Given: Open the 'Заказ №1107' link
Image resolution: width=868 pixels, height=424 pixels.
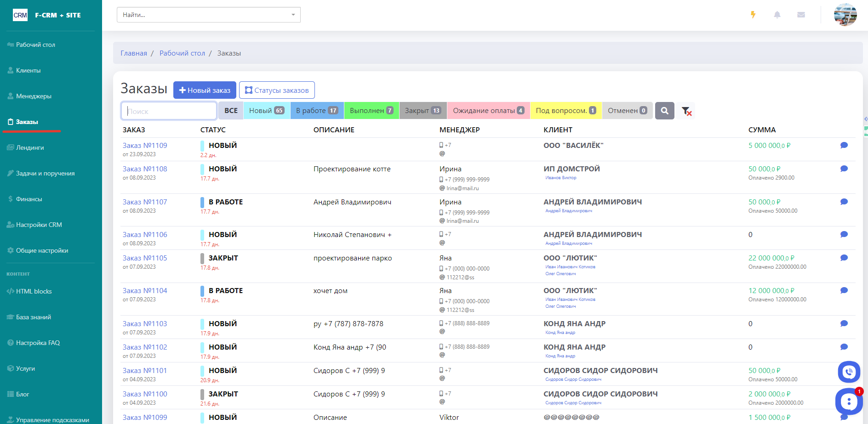Looking at the screenshot, I should point(145,202).
